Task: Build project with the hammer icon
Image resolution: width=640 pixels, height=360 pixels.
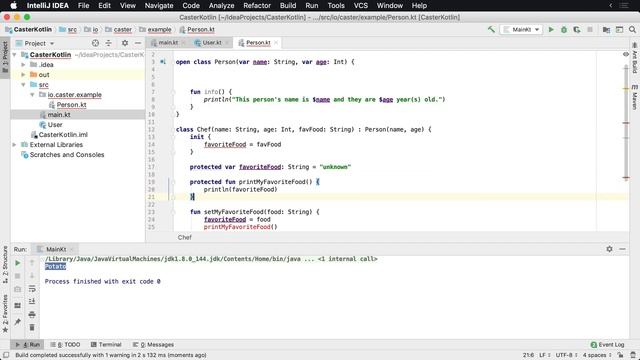Action: [x=491, y=29]
